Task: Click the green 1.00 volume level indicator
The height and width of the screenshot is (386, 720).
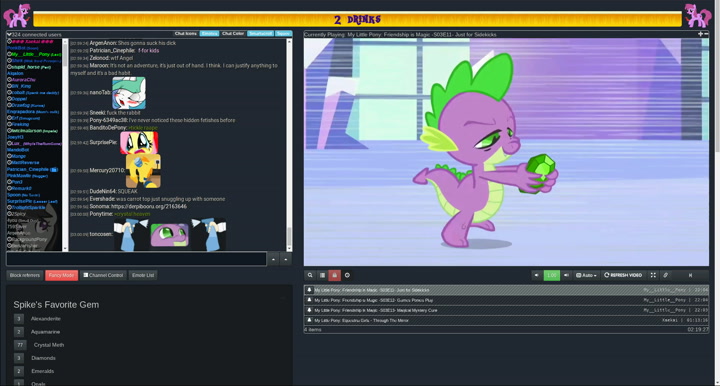Action: tap(551, 275)
